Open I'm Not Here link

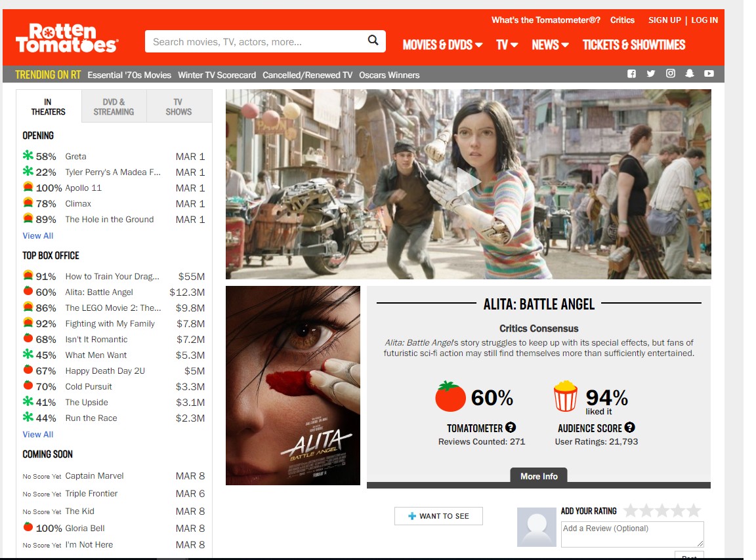coord(89,544)
